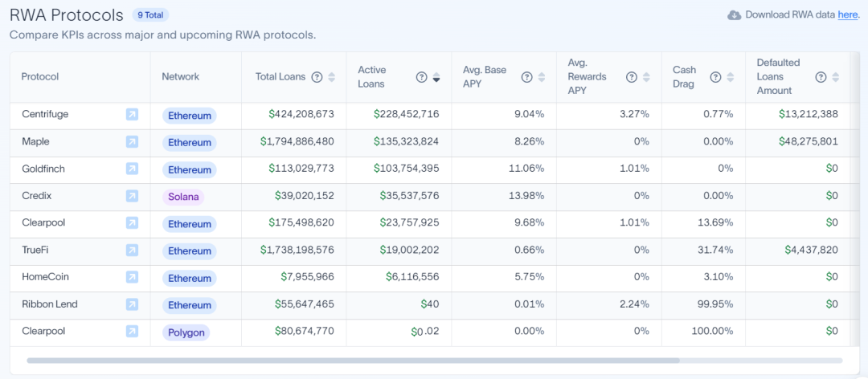Select the Maple protocol name
Viewport: 868px width, 379px height.
(x=35, y=141)
